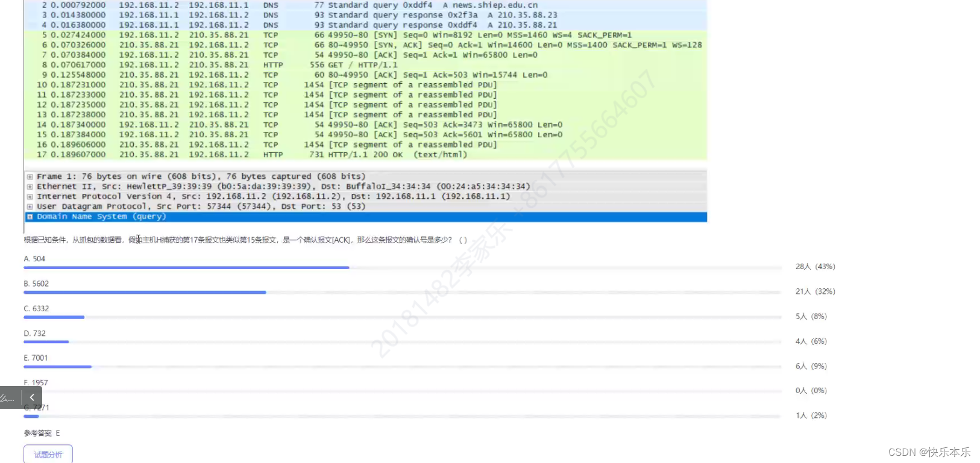Select packet 5 TCP SYN row

pyautogui.click(x=365, y=35)
